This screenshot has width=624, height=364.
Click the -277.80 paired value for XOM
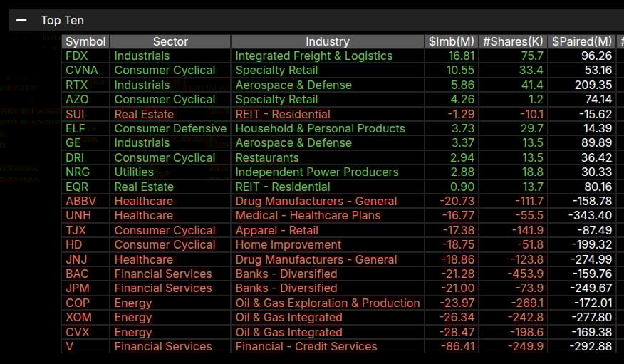tap(582, 318)
